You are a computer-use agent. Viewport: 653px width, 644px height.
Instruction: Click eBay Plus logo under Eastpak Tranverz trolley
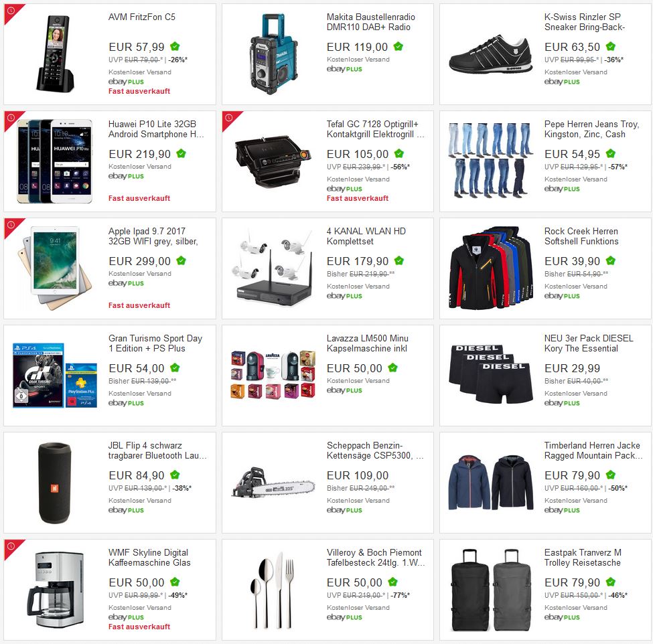pyautogui.click(x=562, y=617)
